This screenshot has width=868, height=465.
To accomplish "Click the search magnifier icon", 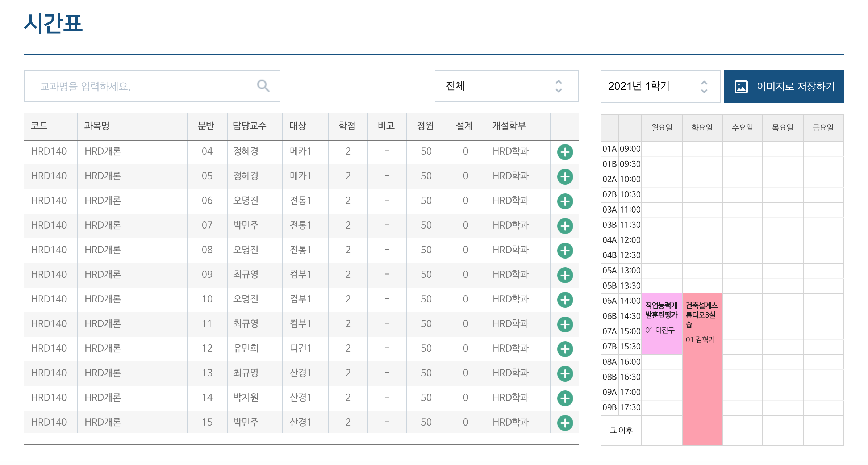I will tap(263, 86).
